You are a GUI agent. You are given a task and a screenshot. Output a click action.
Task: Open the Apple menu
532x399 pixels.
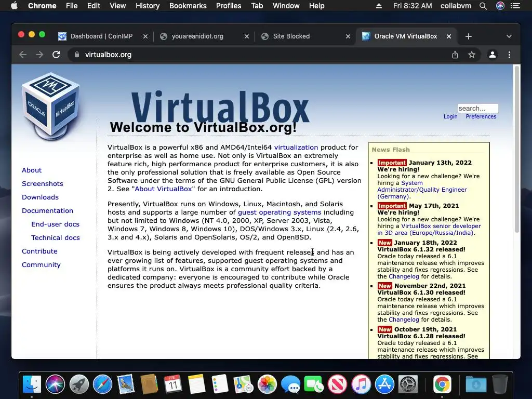[14, 6]
